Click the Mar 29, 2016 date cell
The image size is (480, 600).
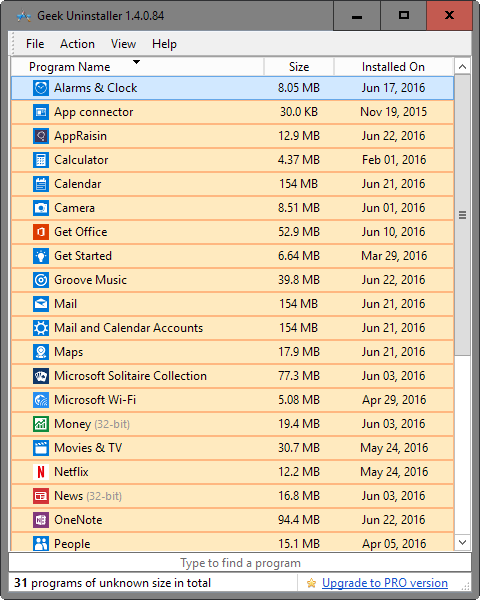coord(394,256)
